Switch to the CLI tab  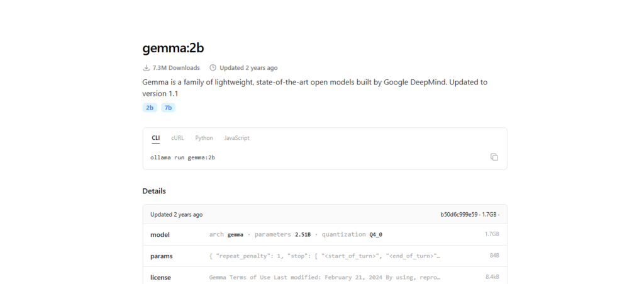[x=156, y=138]
